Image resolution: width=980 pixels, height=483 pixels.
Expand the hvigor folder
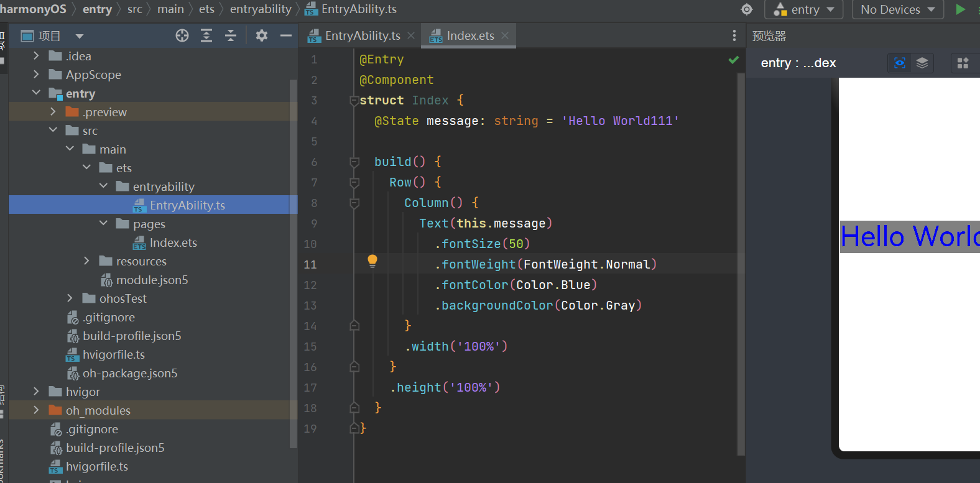tap(36, 392)
